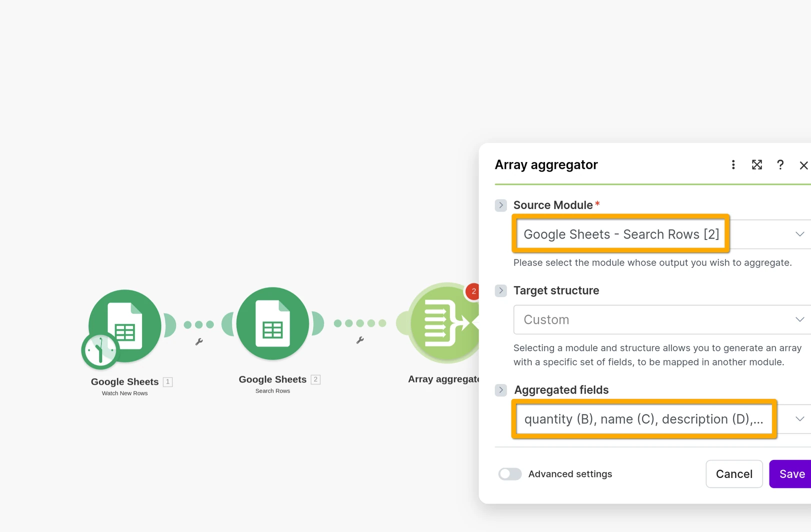Toggle Advanced settings on

pyautogui.click(x=509, y=473)
